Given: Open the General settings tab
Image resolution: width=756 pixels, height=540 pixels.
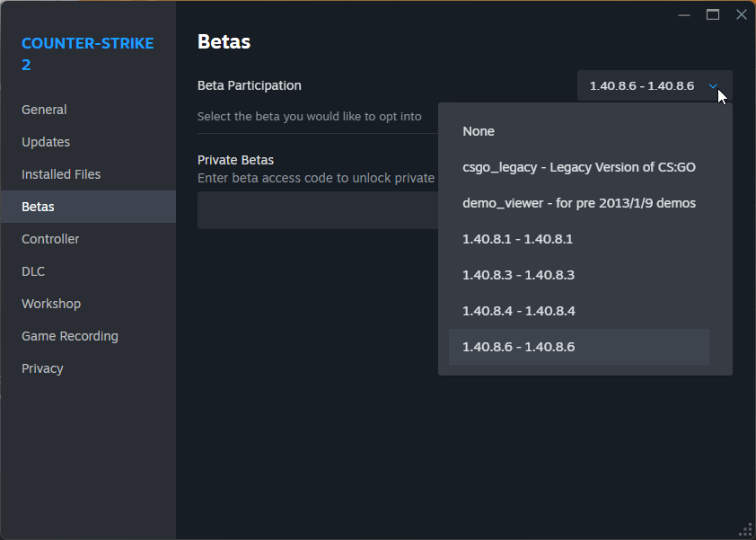Looking at the screenshot, I should [x=44, y=110].
